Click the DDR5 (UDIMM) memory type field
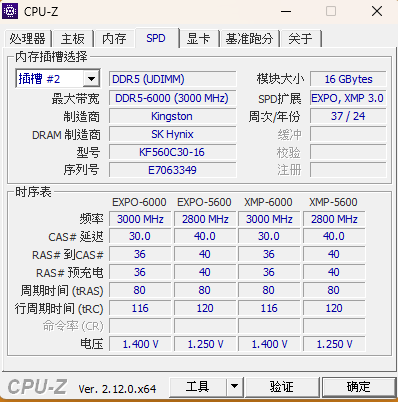 pos(173,79)
